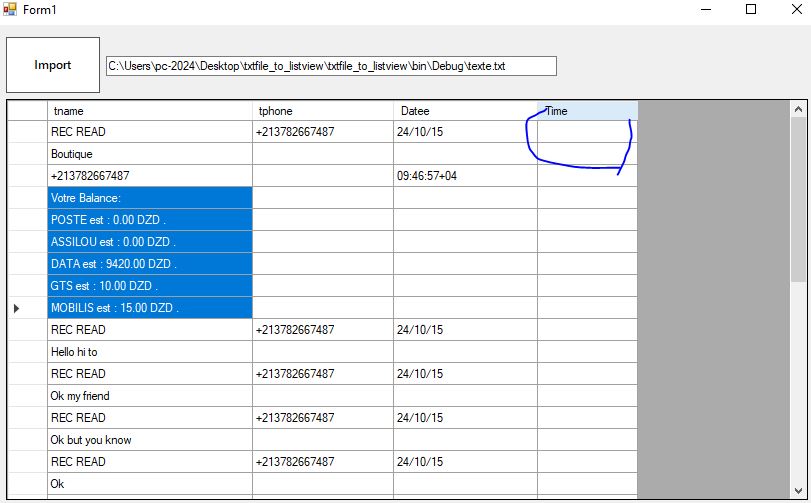Click the Ok but you know cell

tap(149, 440)
